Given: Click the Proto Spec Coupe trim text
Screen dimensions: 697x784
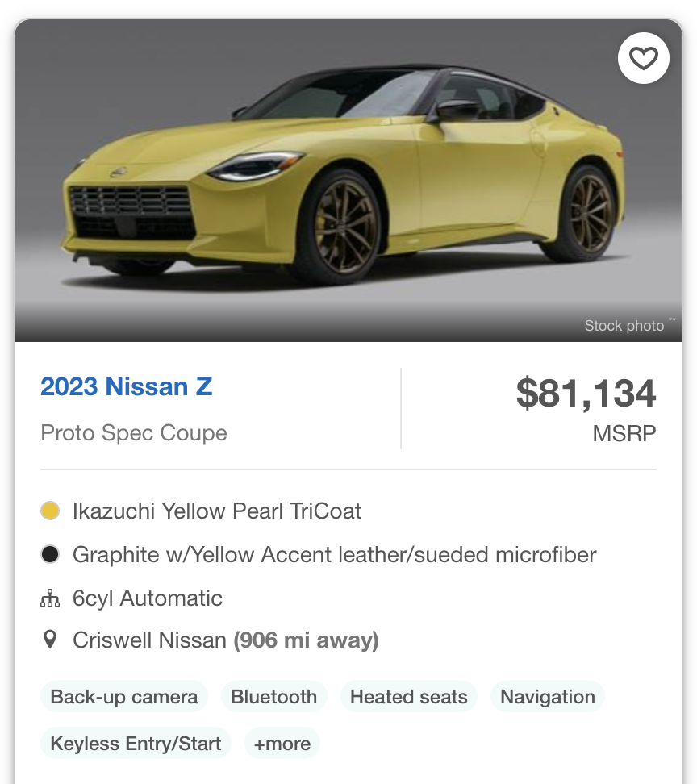Looking at the screenshot, I should [134, 433].
